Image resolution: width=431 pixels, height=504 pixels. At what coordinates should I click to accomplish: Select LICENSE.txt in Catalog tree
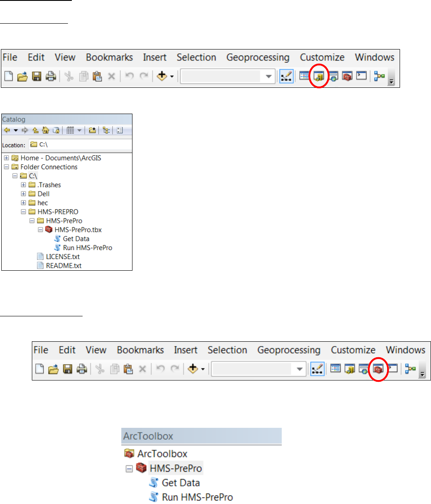(x=63, y=257)
